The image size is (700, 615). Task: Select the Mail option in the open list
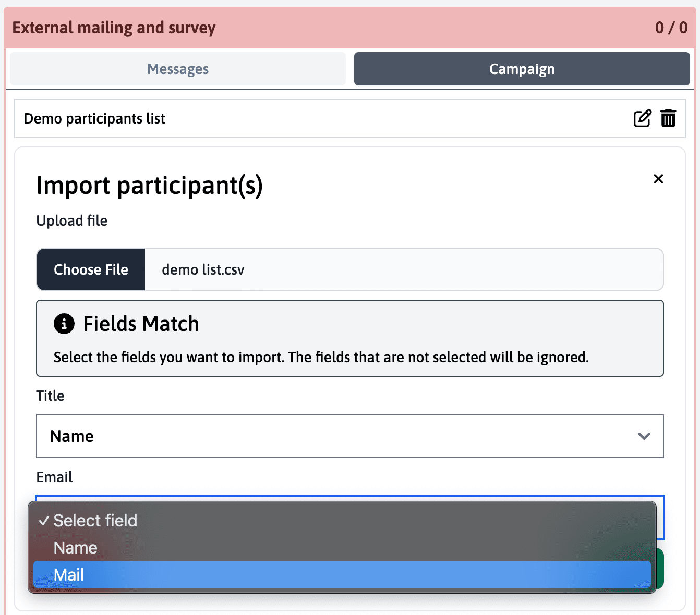pos(342,575)
